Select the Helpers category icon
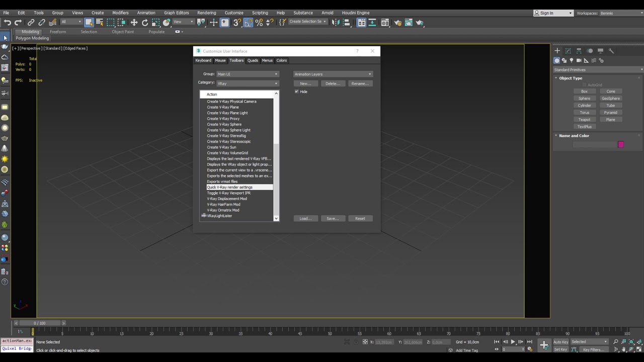Viewport: 644px width, 362px height. click(x=586, y=60)
